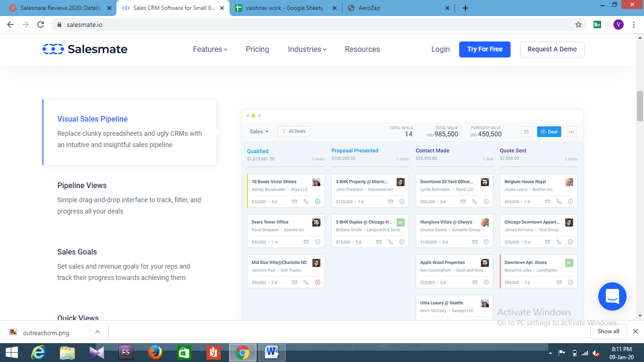This screenshot has width=644, height=362.
Task: Click the three-dot more options in pipeline
Action: (x=571, y=132)
